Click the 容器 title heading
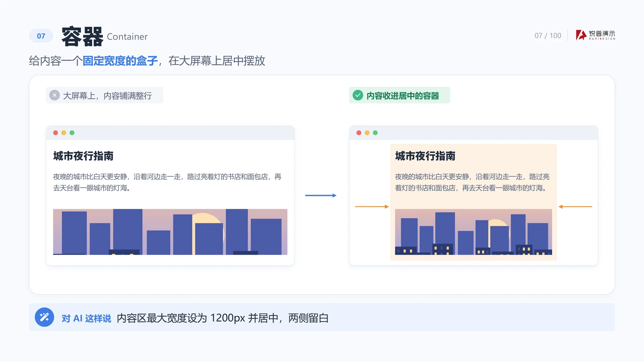 point(82,36)
